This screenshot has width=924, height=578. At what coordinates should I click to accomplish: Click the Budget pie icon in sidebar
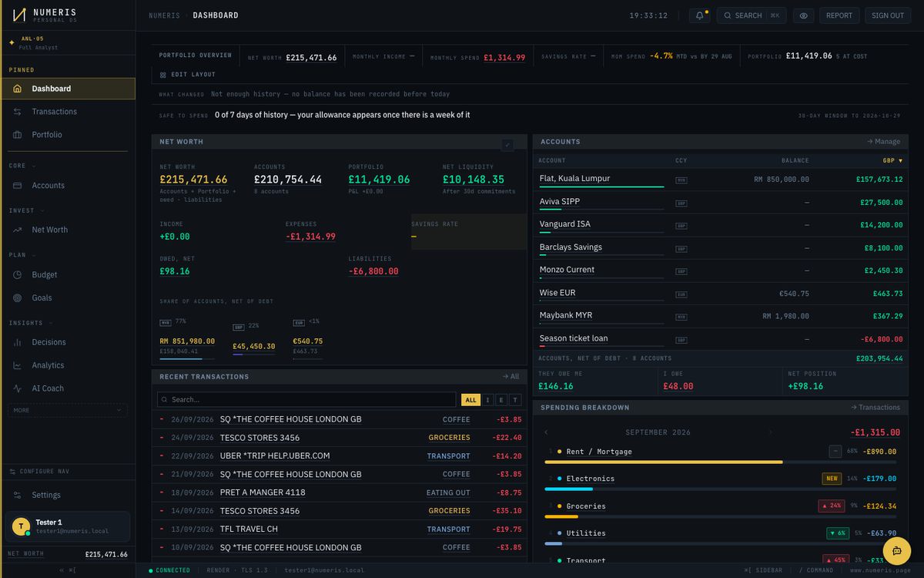tap(17, 275)
